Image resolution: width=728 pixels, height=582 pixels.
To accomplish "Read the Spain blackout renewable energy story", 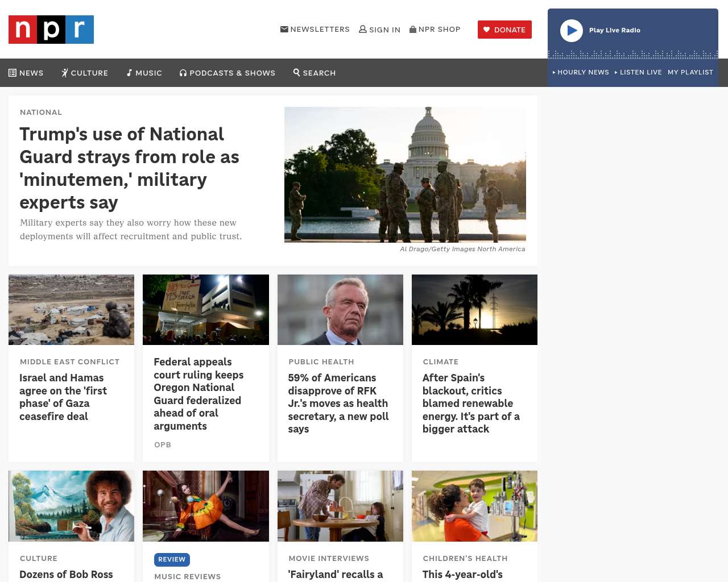I will (x=471, y=404).
